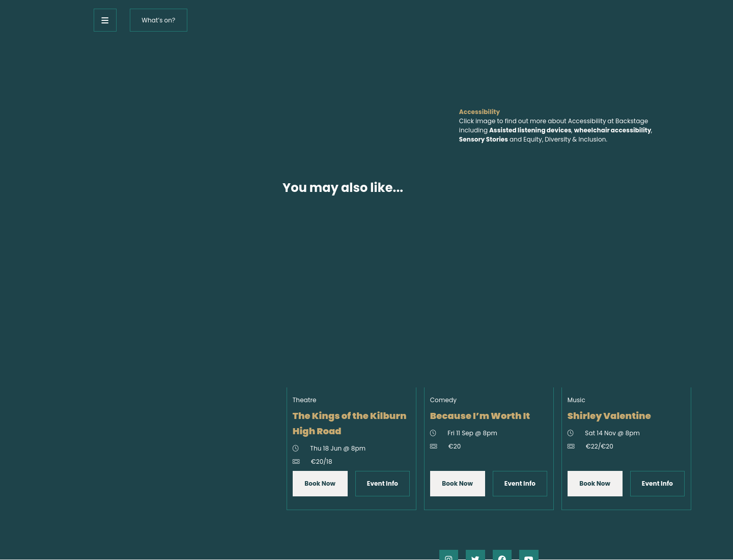The height and width of the screenshot is (560, 733).
Task: Click the Assisted listening devices text
Action: tap(530, 130)
